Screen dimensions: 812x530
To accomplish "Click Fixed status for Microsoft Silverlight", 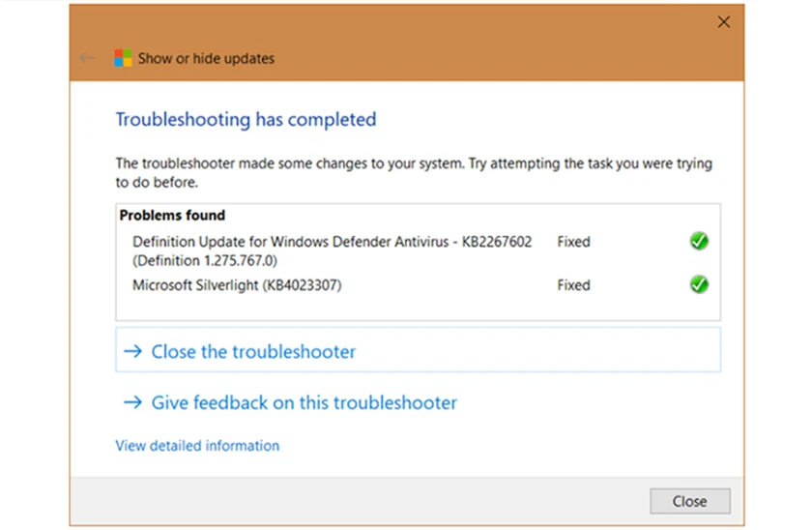I will coord(573,285).
